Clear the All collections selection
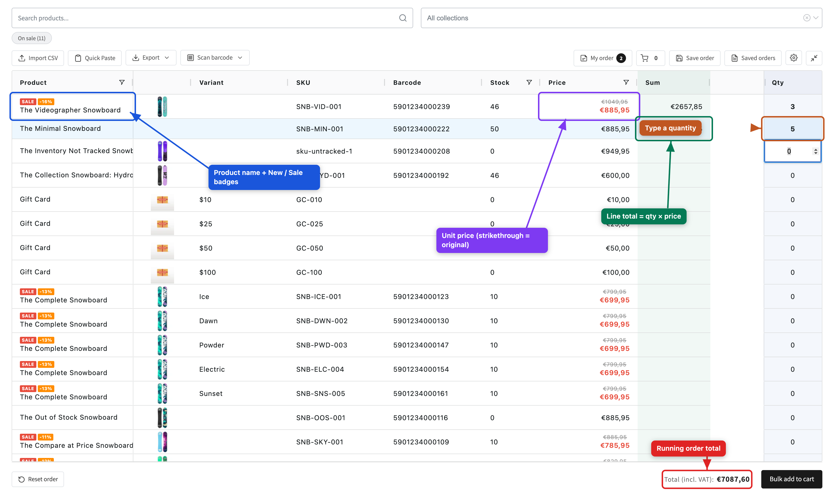This screenshot has height=504, width=834. click(807, 18)
